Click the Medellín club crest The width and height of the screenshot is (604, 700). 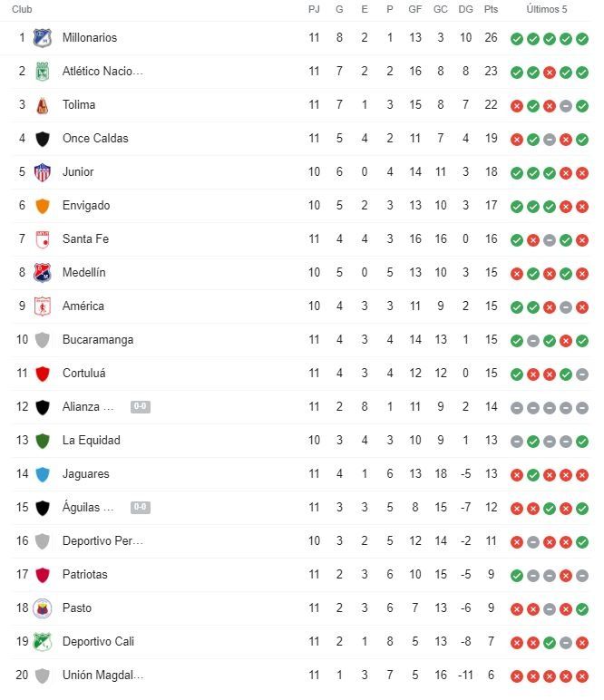coord(43,273)
